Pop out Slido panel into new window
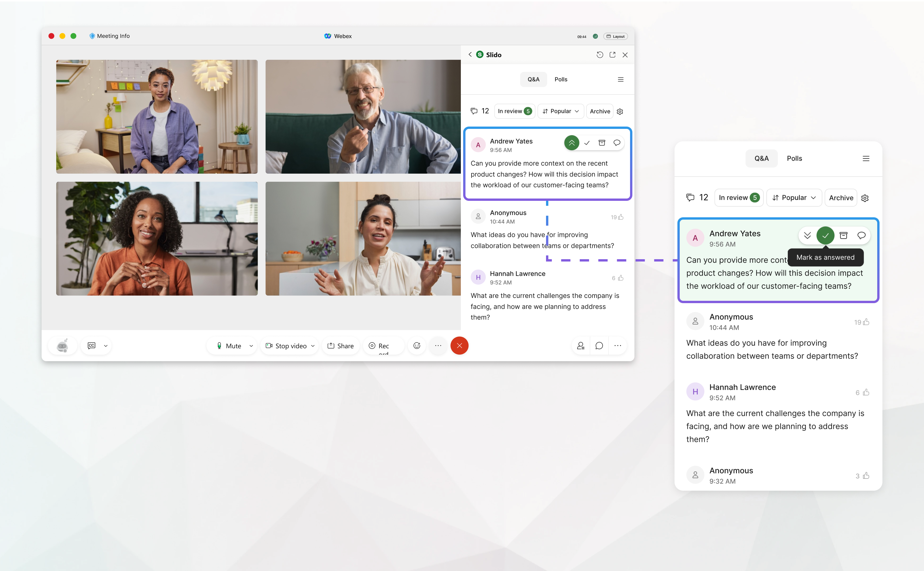Screen dimensions: 924x571 click(612, 55)
